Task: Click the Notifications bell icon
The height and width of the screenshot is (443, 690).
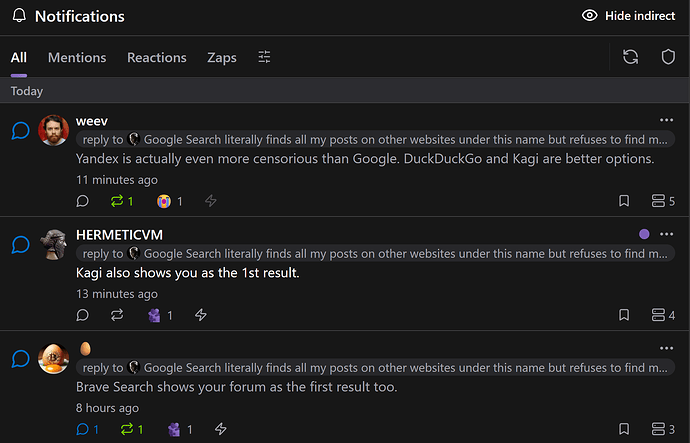Action: [x=19, y=15]
